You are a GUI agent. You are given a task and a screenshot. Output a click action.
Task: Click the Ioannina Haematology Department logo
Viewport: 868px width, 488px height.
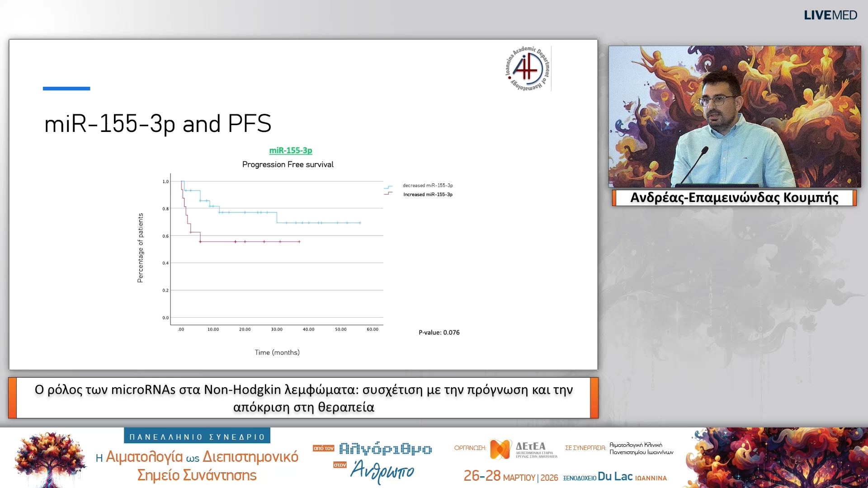coord(527,69)
